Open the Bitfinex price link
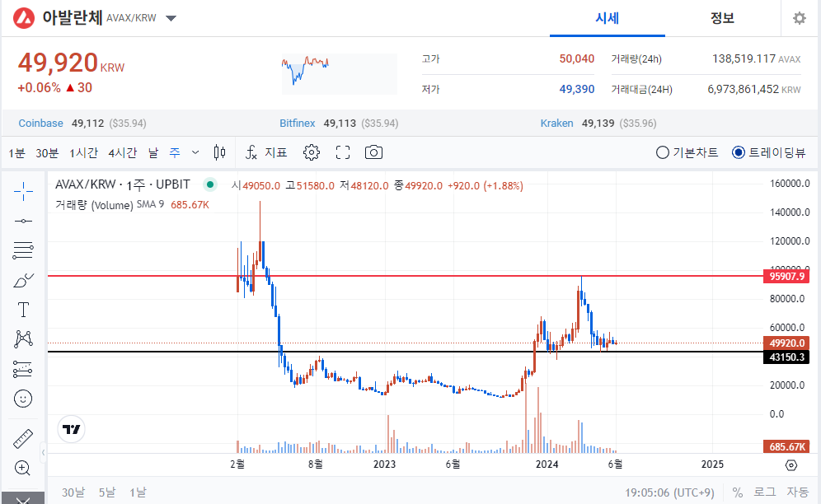Screen dimensions: 821x504 click(x=298, y=123)
